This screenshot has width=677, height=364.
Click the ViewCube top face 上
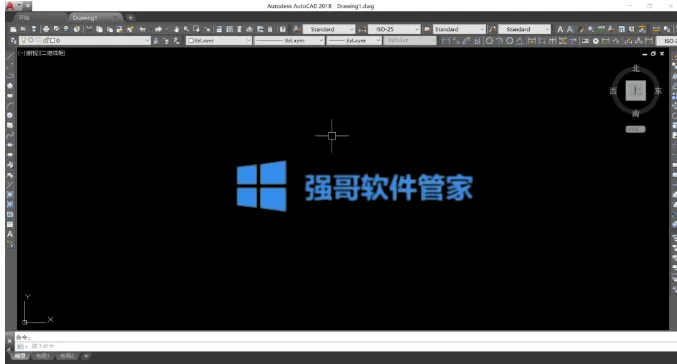[636, 90]
